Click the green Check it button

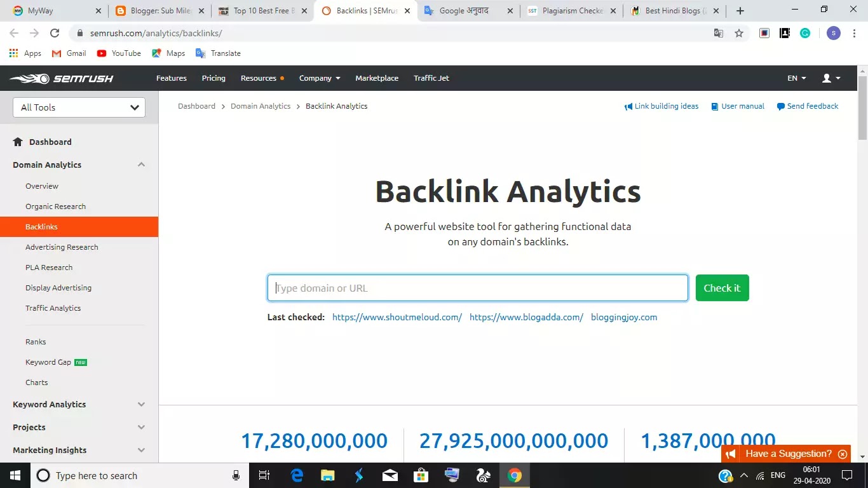click(722, 288)
